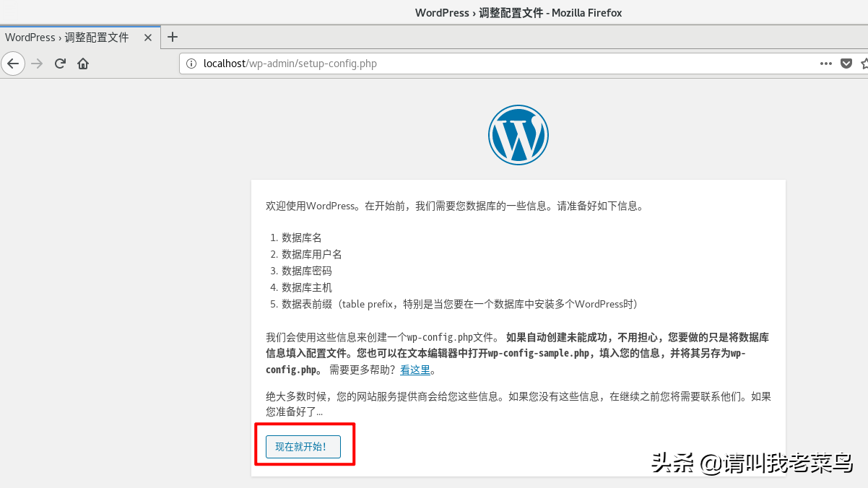Image resolution: width=868 pixels, height=488 pixels.
Task: Click the list item 数据库用户名
Action: tap(312, 254)
